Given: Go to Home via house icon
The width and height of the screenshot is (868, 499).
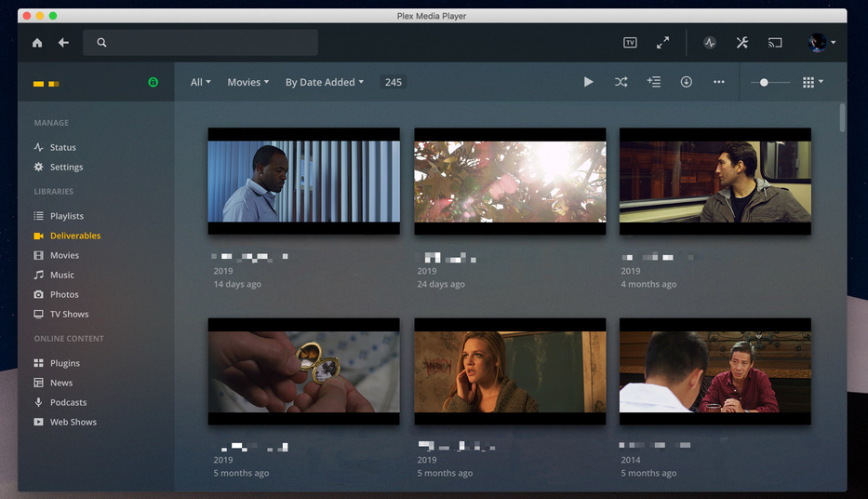Looking at the screenshot, I should click(x=37, y=43).
